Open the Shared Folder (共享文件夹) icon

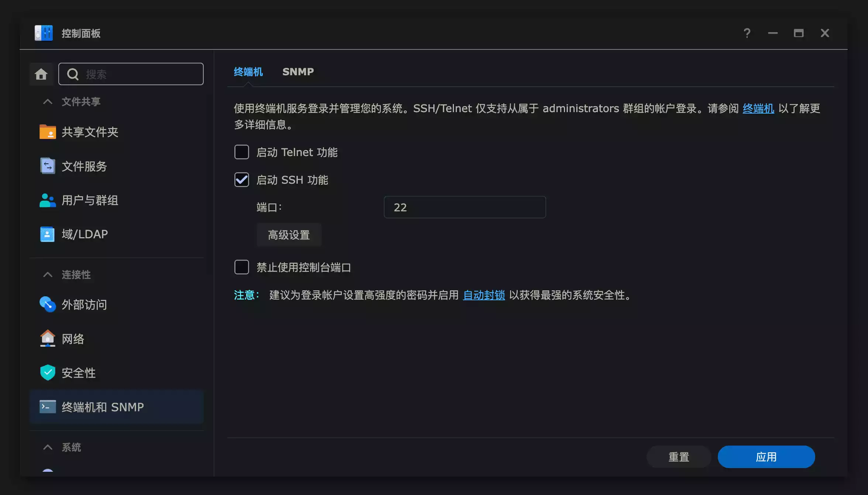(x=48, y=132)
